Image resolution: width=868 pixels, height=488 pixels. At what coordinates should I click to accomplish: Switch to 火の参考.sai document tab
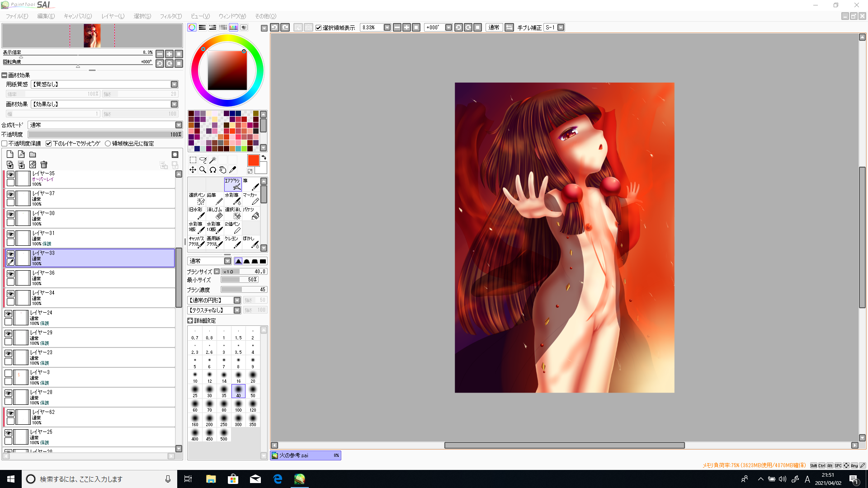tap(306, 455)
